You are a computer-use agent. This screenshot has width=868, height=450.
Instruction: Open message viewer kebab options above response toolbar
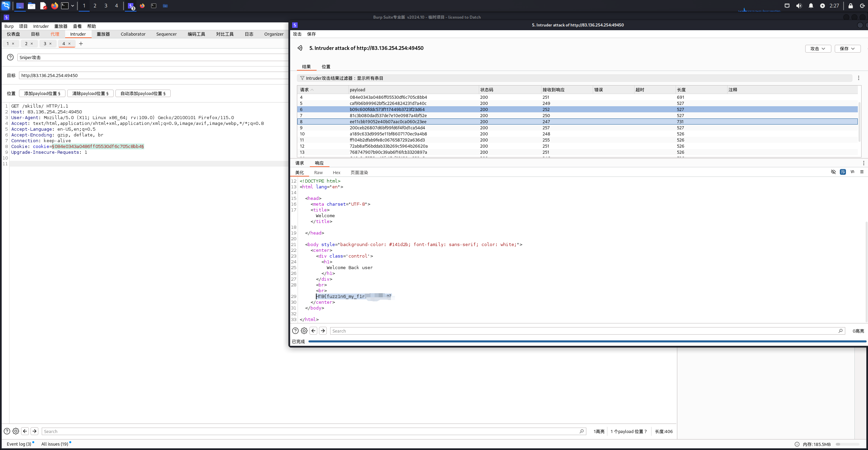[864, 163]
